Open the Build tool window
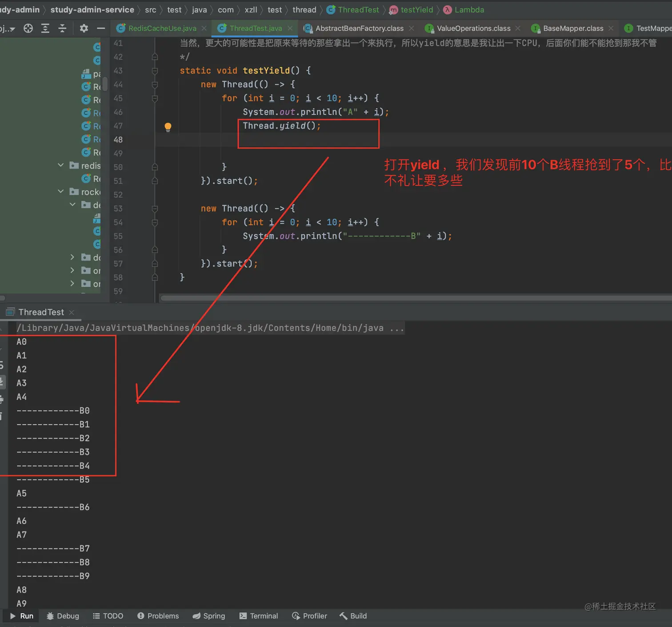 click(353, 616)
